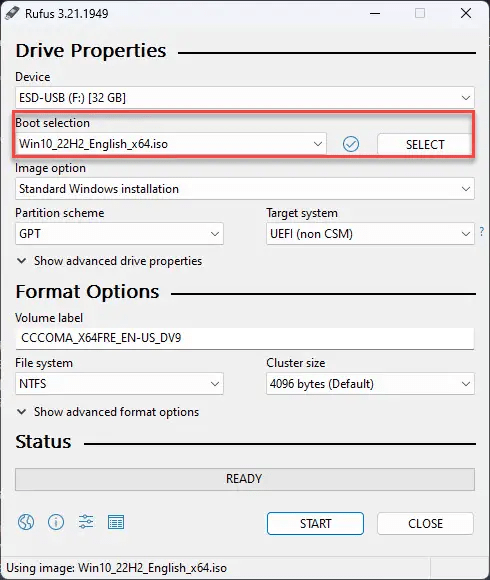Expand Show advanced drive properties
Screen dimensions: 490x580
point(109,261)
